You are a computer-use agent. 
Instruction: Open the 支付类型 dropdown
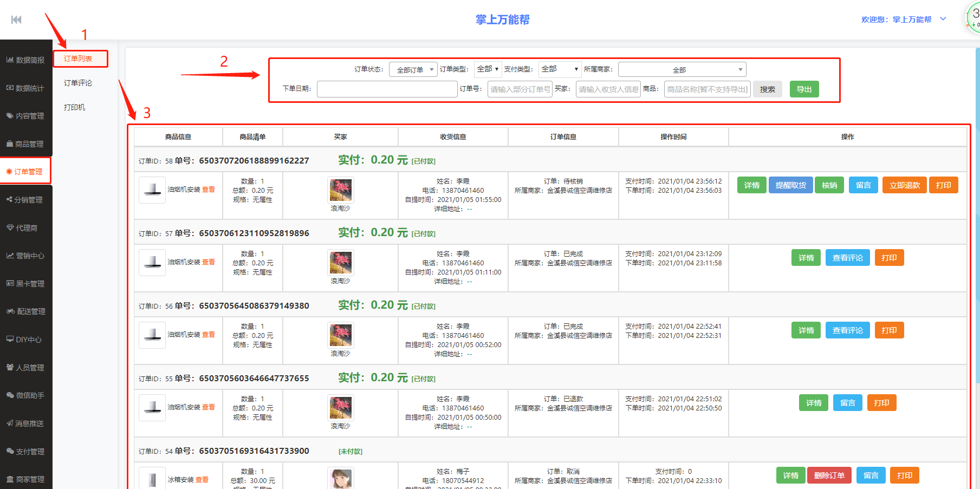click(x=560, y=69)
